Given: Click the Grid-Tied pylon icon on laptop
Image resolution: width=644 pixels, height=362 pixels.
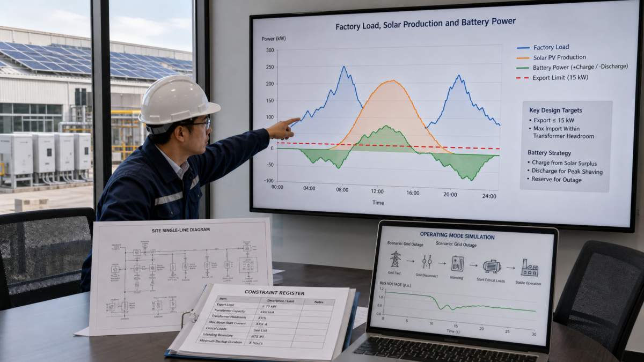Looking at the screenshot, I should coord(396,259).
